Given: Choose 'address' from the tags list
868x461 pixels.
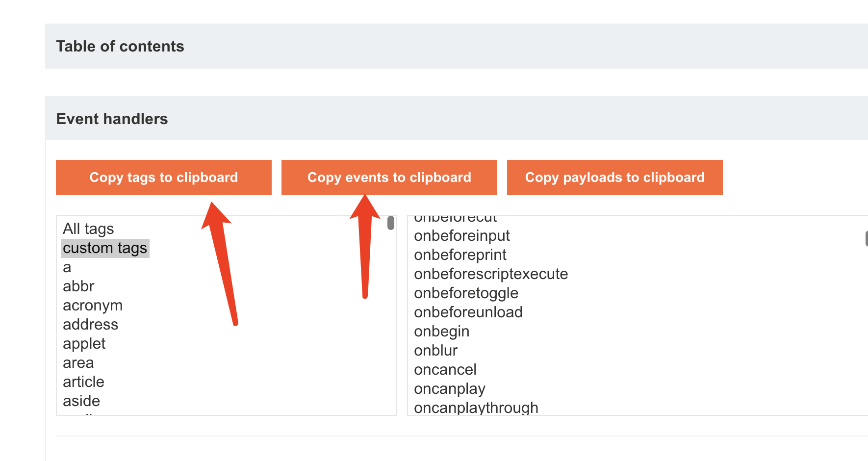Looking at the screenshot, I should point(90,325).
